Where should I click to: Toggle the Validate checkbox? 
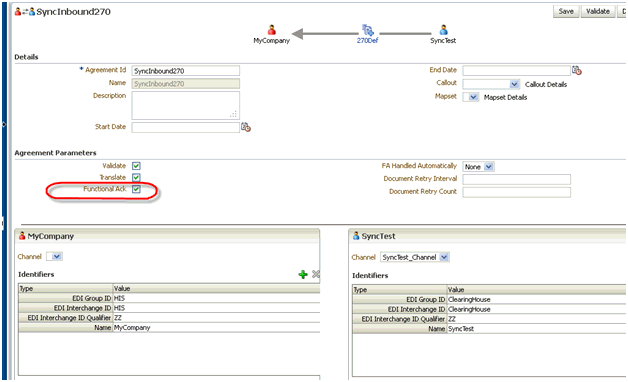click(137, 166)
